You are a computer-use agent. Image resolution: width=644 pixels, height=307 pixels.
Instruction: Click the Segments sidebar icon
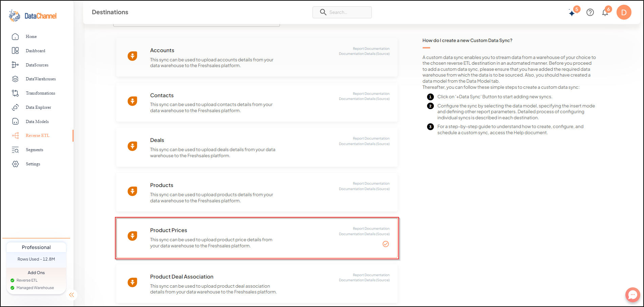click(15, 150)
